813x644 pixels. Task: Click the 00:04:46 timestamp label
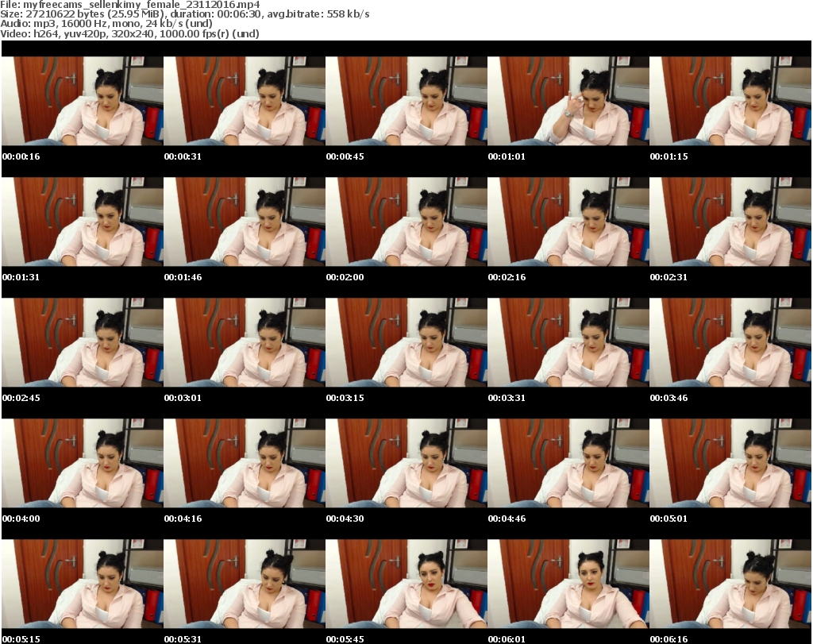[x=507, y=519]
